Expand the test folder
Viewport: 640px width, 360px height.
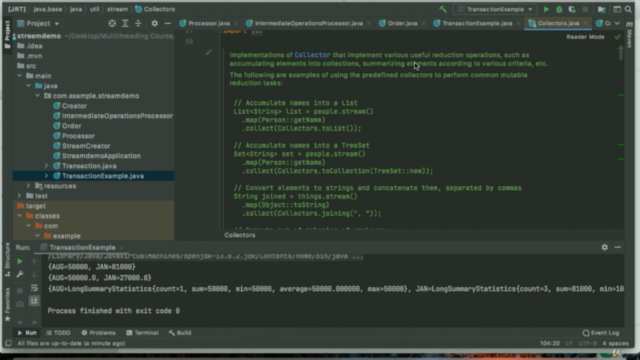pos(20,196)
